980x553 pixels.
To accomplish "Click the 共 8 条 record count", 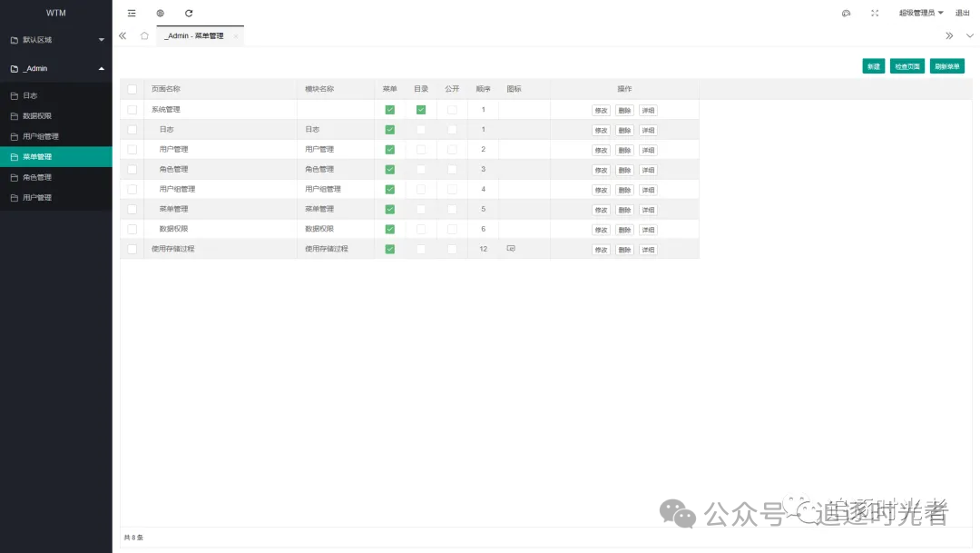I will point(133,538).
